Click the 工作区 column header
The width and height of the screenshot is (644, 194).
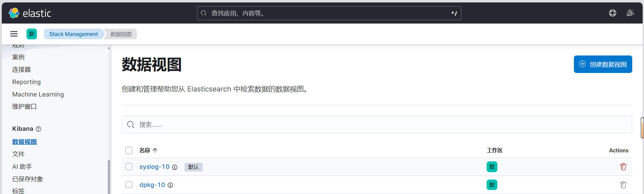[x=494, y=150]
